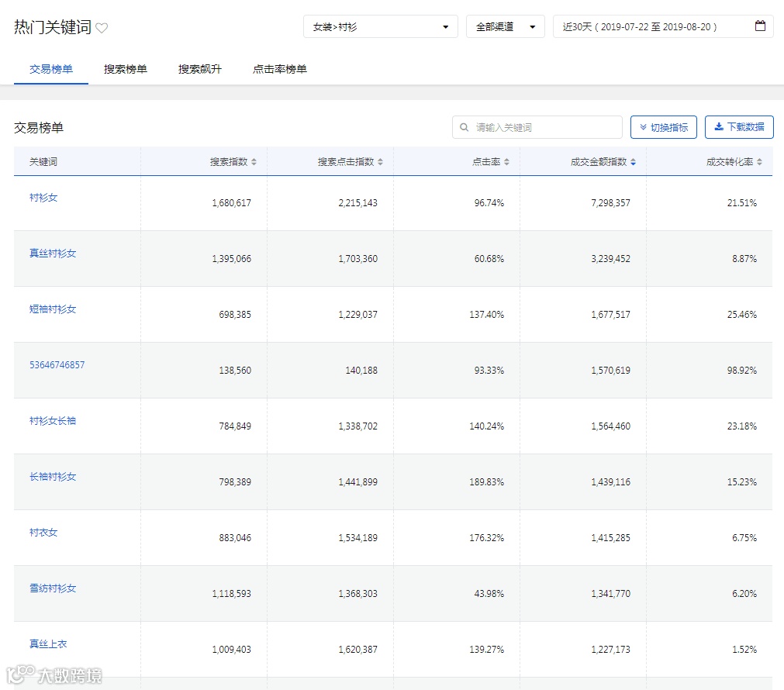Click the 关键词 column header
This screenshot has height=690, width=784.
tap(43, 162)
